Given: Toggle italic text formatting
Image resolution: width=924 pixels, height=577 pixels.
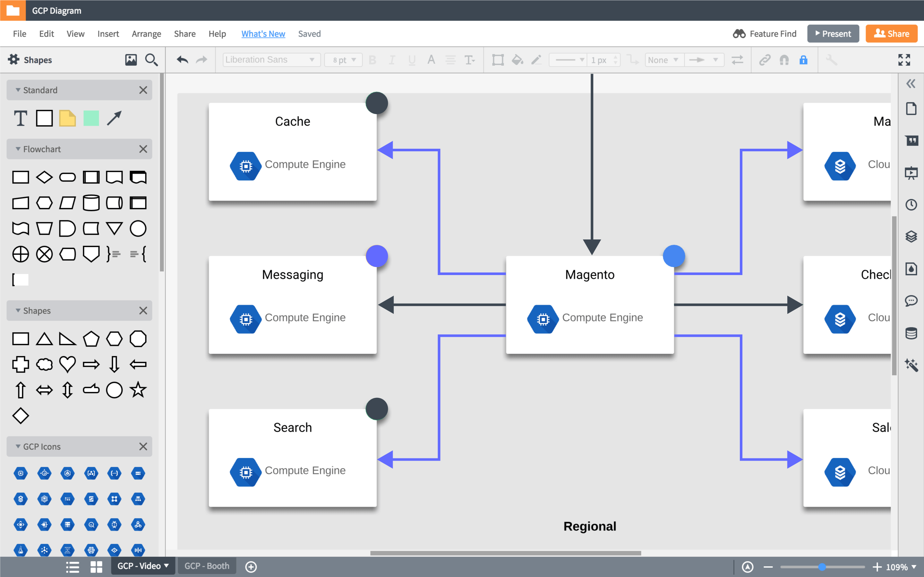Looking at the screenshot, I should tap(392, 60).
